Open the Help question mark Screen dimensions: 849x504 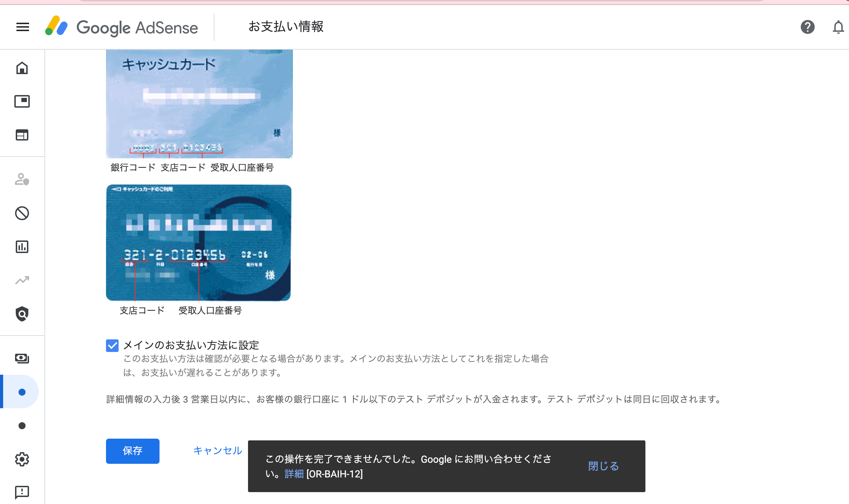(x=807, y=27)
